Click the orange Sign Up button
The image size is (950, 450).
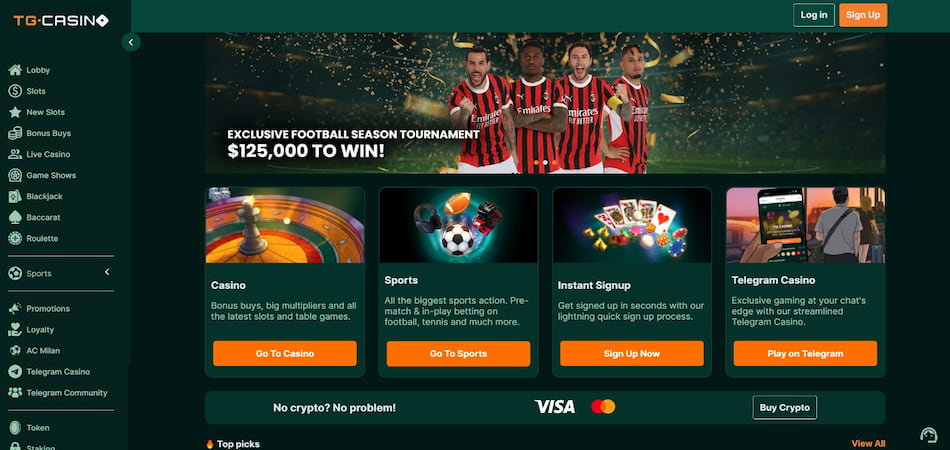coord(863,15)
